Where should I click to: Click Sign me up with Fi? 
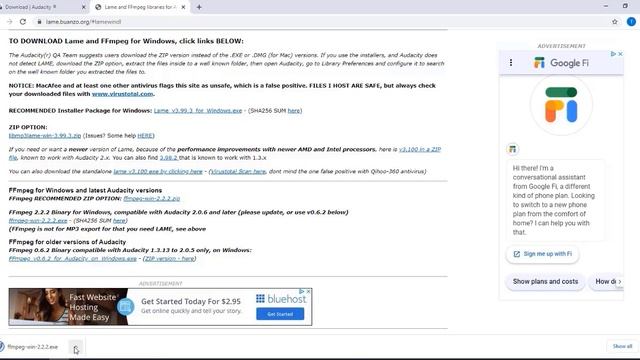click(x=542, y=254)
